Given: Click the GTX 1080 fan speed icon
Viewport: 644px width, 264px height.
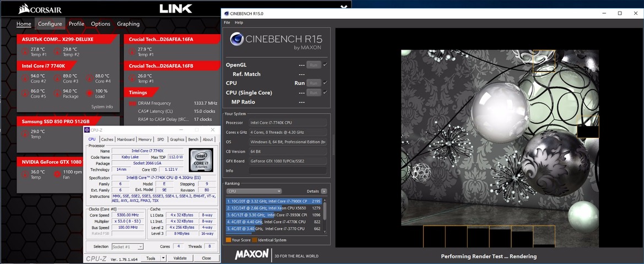Looking at the screenshot, I should tap(57, 174).
